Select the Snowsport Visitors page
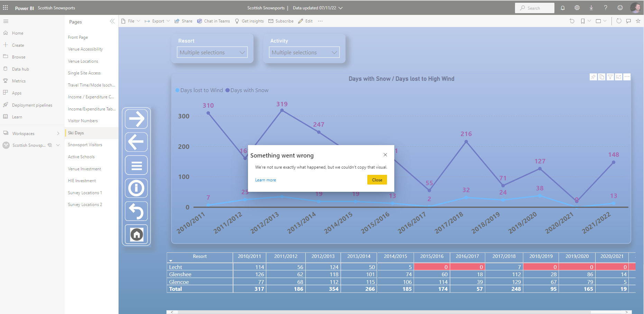644x314 pixels. [85, 145]
